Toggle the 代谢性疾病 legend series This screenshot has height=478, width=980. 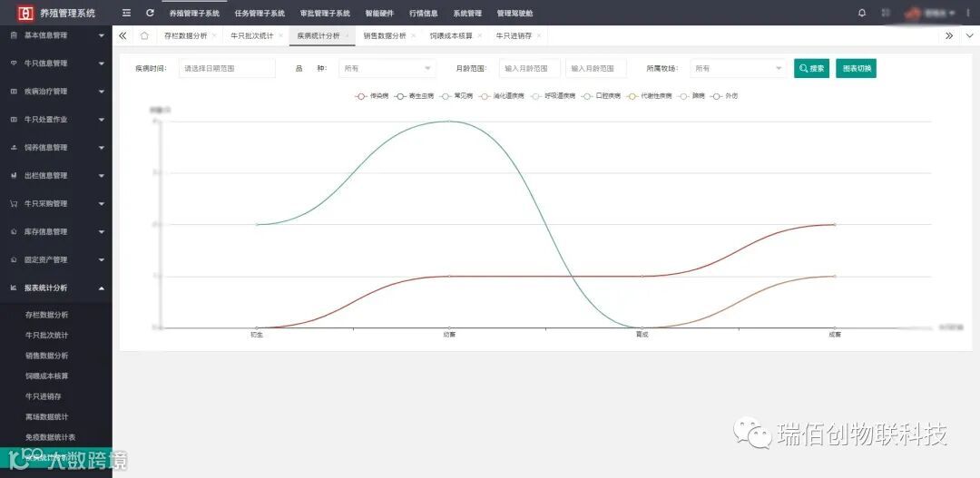click(649, 96)
